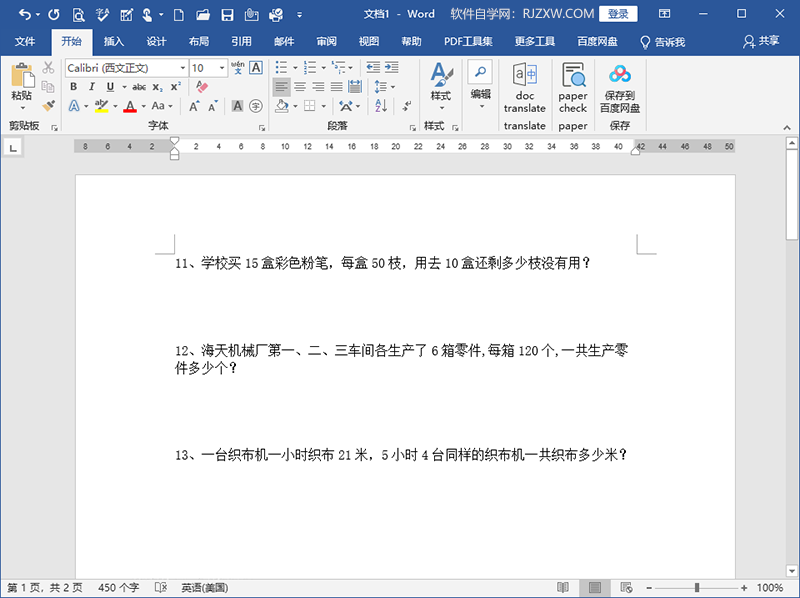Save to Baidu Netdisk icon
The height and width of the screenshot is (598, 800).
pos(620,88)
